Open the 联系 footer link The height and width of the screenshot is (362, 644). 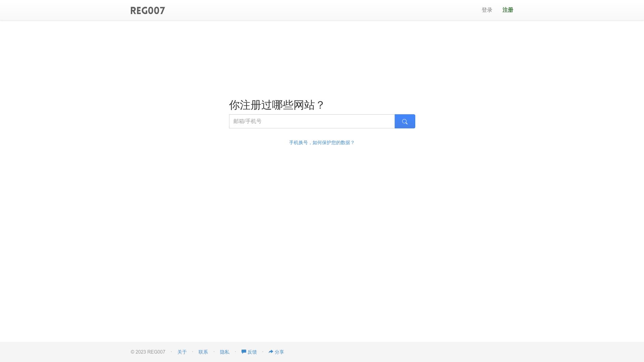click(x=203, y=352)
